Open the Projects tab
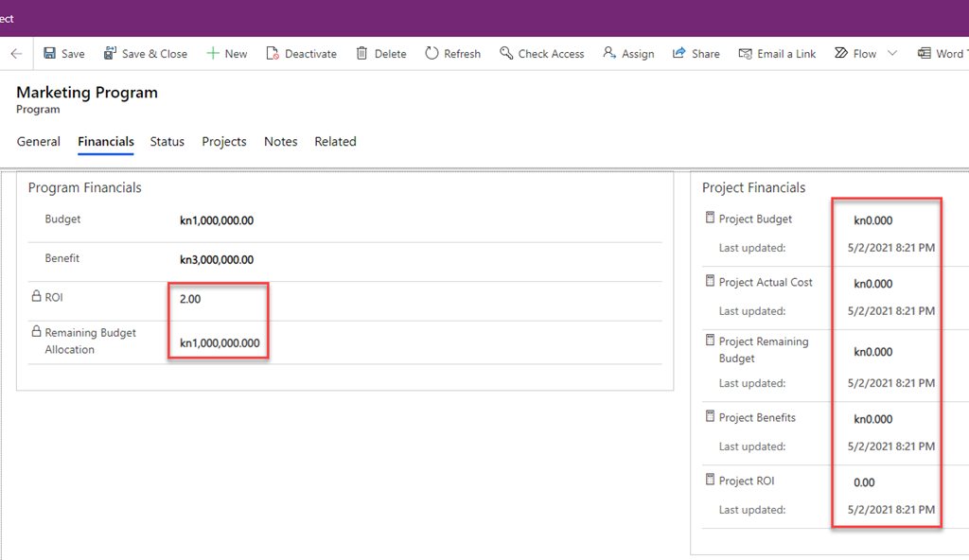The image size is (969, 560). pos(224,142)
